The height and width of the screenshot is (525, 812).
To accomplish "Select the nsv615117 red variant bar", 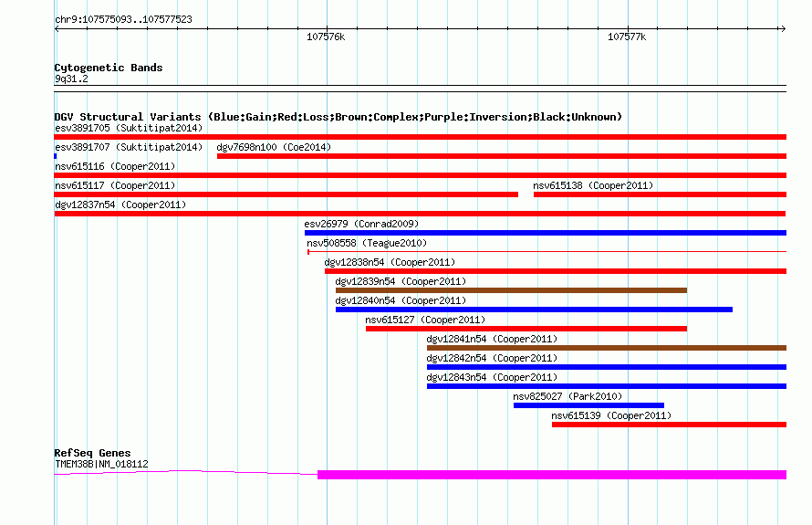I will (286, 194).
